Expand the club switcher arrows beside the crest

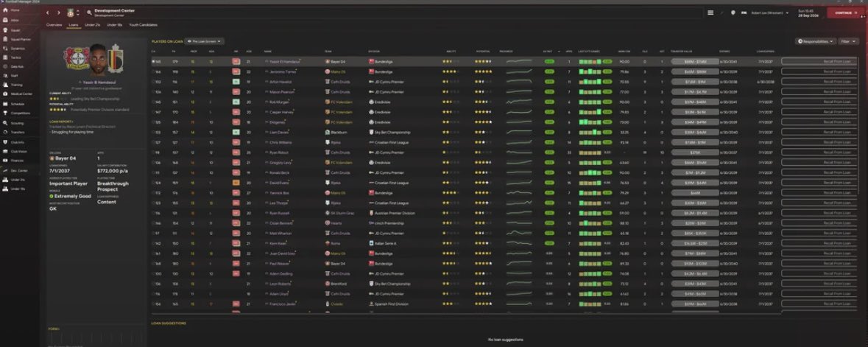[77, 13]
